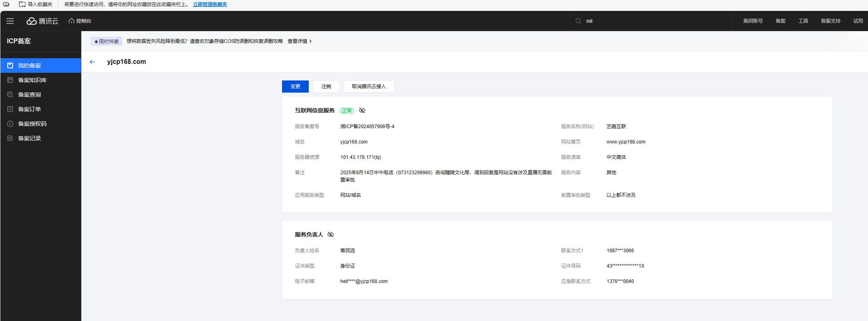This screenshot has height=321, width=868.
Task: Open 备案记录 menu item
Action: click(x=40, y=138)
